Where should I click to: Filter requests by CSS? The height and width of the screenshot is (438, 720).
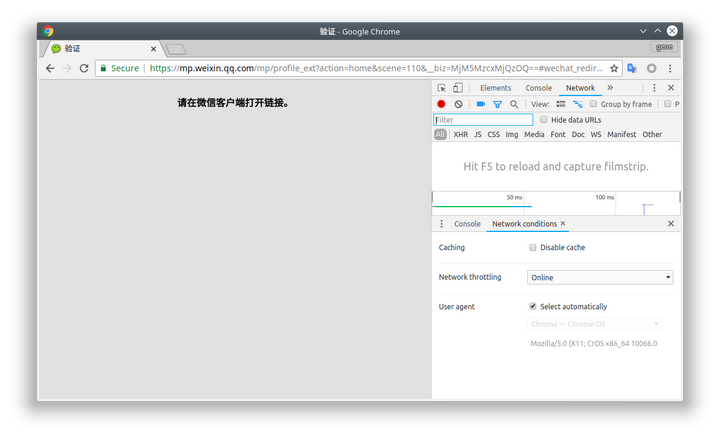coord(493,135)
